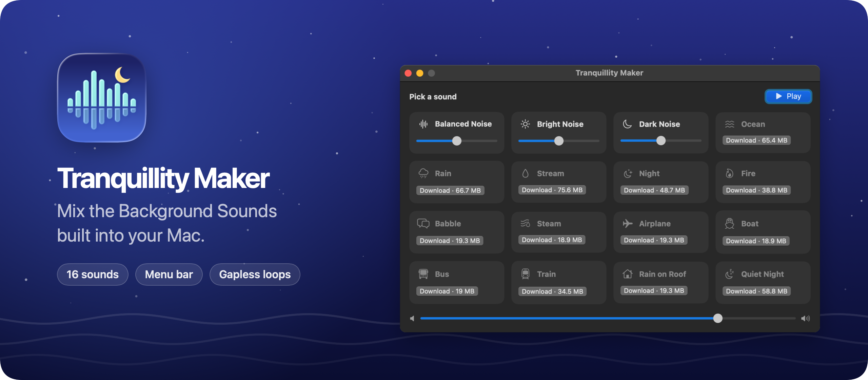868x380 pixels.
Task: Select the Bright Noise label
Action: (x=560, y=124)
